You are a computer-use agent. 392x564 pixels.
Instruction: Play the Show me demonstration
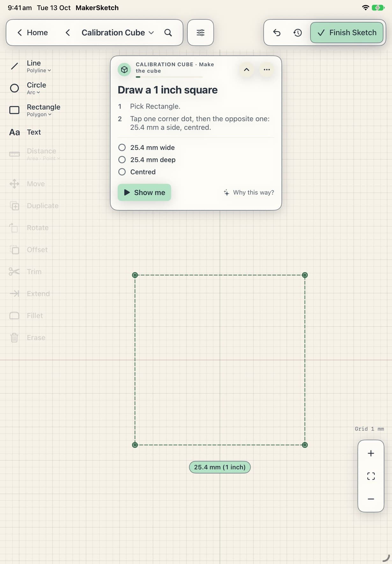(144, 192)
